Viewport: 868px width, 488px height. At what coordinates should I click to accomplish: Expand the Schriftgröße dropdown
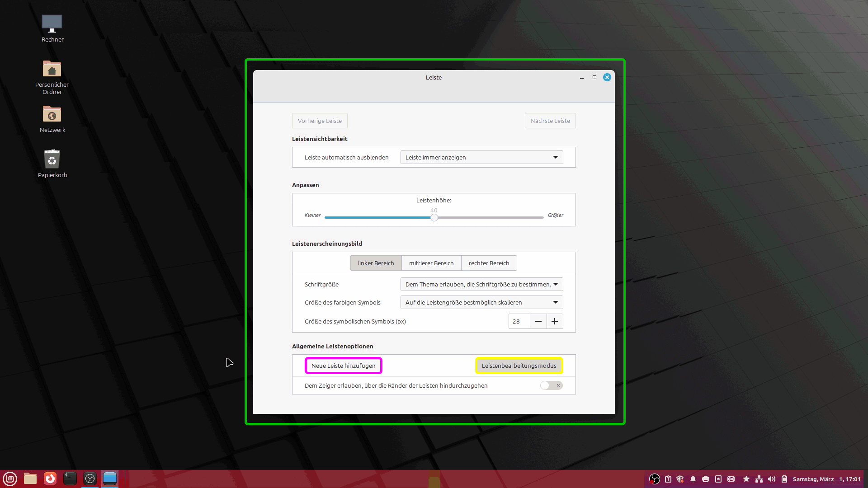click(x=481, y=284)
